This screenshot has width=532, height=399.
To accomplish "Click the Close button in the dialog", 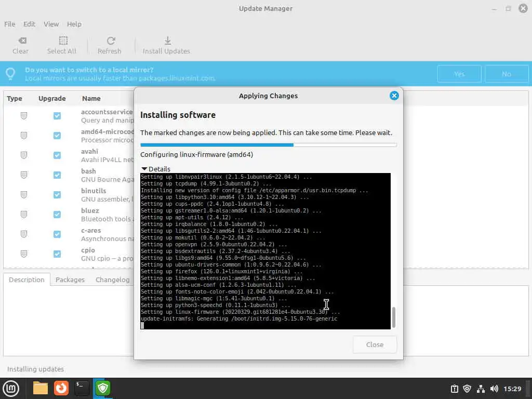I will 375,344.
